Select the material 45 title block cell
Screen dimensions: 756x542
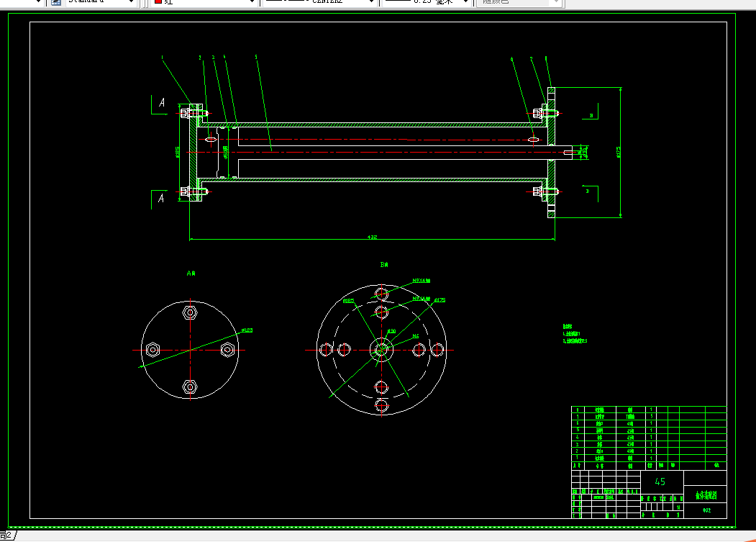662,482
